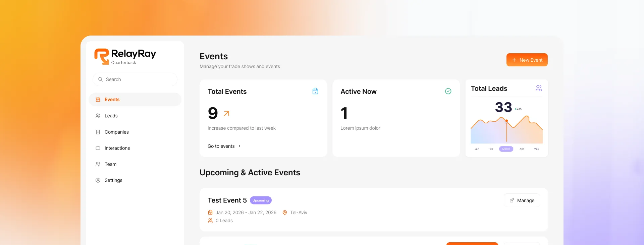The width and height of the screenshot is (644, 245).
Task: Click the Leads people icon in sidebar
Action: [98, 116]
